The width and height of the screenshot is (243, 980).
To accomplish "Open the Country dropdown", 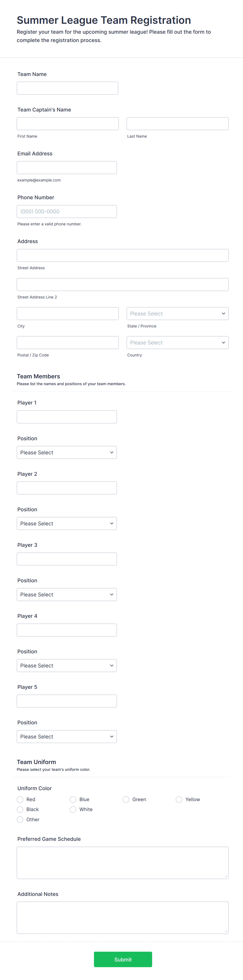I will click(x=177, y=342).
